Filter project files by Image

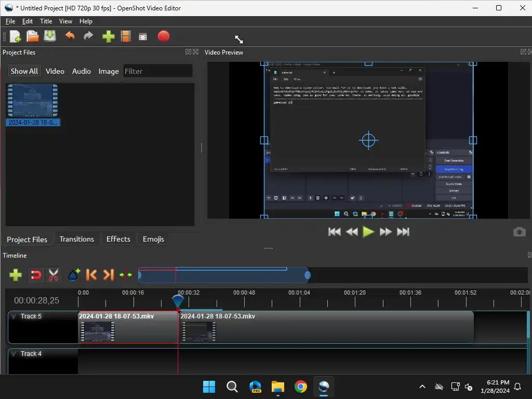coord(109,71)
